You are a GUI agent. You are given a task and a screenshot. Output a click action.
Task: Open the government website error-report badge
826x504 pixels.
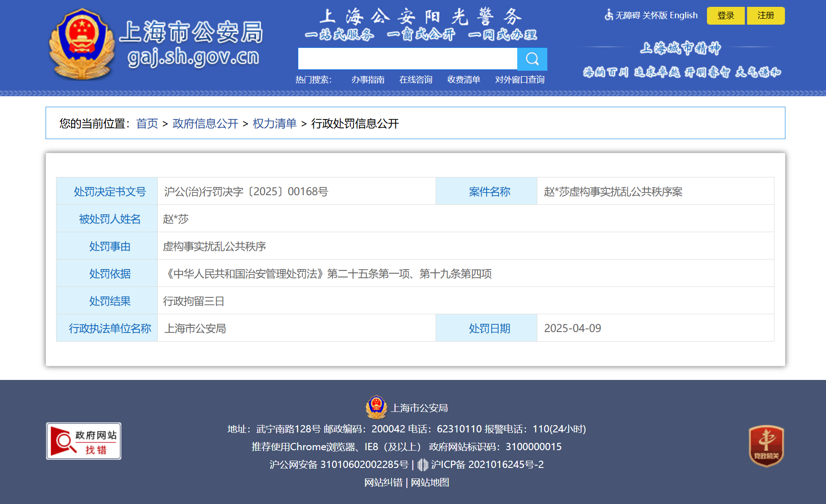(83, 441)
